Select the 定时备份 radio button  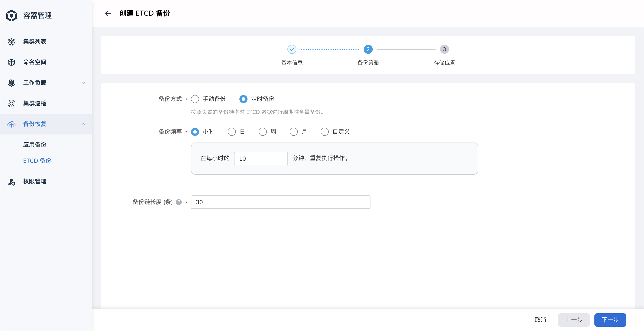243,99
